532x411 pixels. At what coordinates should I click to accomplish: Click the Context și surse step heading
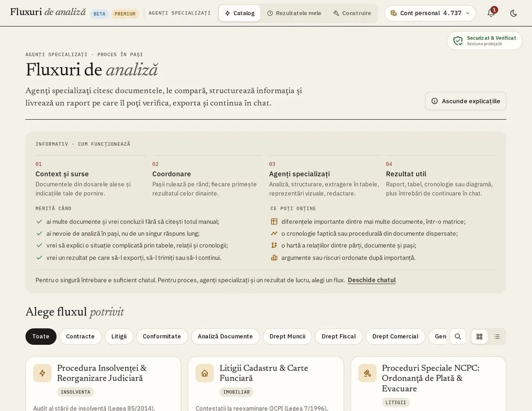tap(62, 174)
